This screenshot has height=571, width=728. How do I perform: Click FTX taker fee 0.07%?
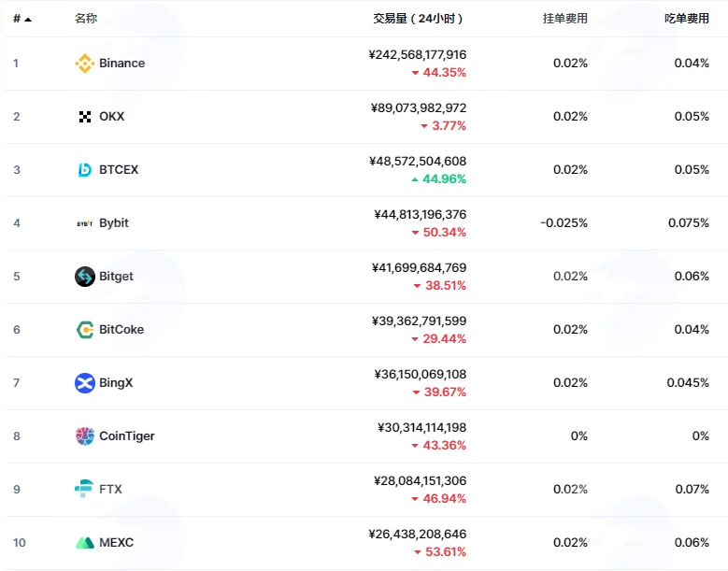692,490
